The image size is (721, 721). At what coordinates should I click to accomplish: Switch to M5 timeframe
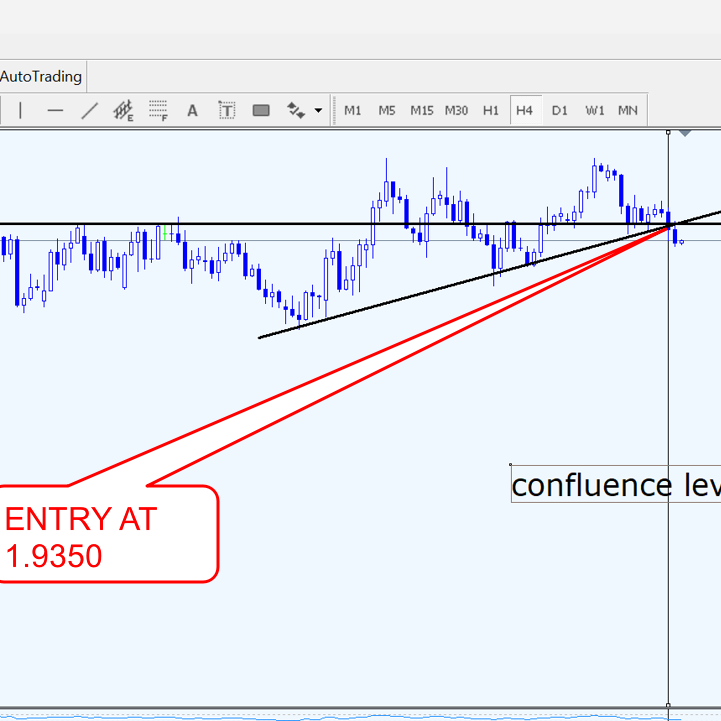pos(387,110)
